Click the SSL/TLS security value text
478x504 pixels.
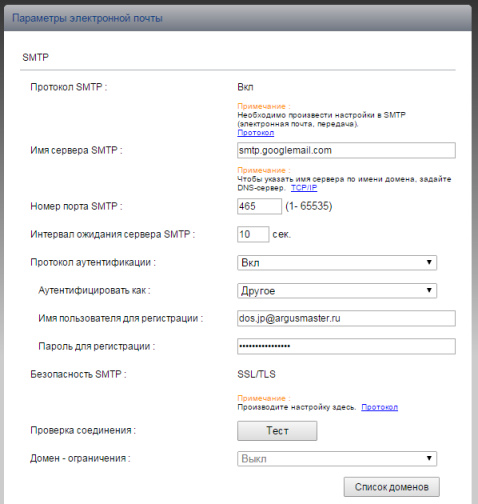coord(256,374)
